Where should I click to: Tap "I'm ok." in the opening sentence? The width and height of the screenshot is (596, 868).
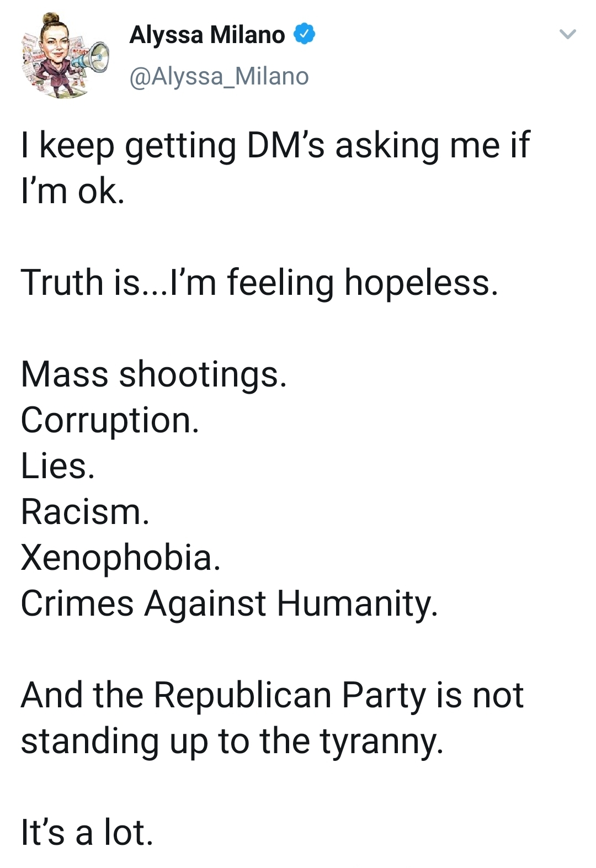(x=73, y=192)
